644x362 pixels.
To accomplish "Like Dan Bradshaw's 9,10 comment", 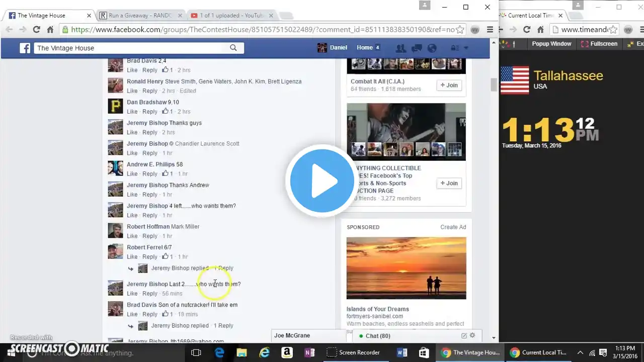I will 132,112.
